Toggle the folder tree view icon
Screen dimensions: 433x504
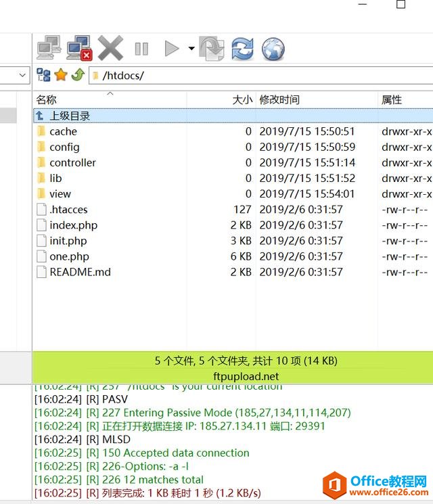44,75
